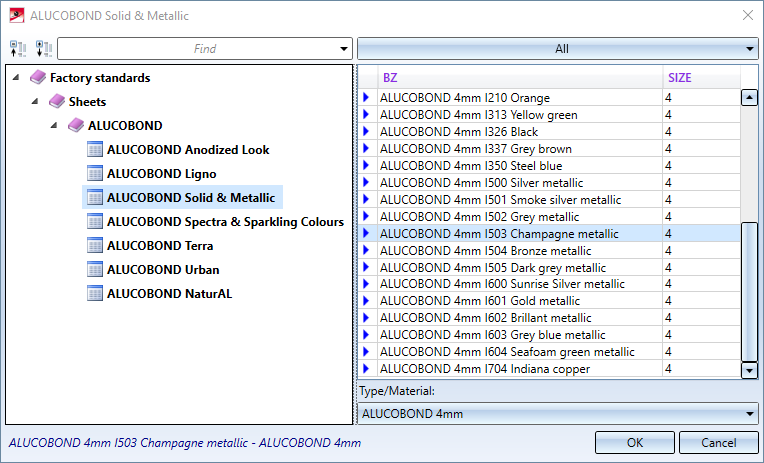This screenshot has height=463, width=764.
Task: Open the Type/Material ALUCOBOND 4mm dropdown
Action: coord(557,414)
